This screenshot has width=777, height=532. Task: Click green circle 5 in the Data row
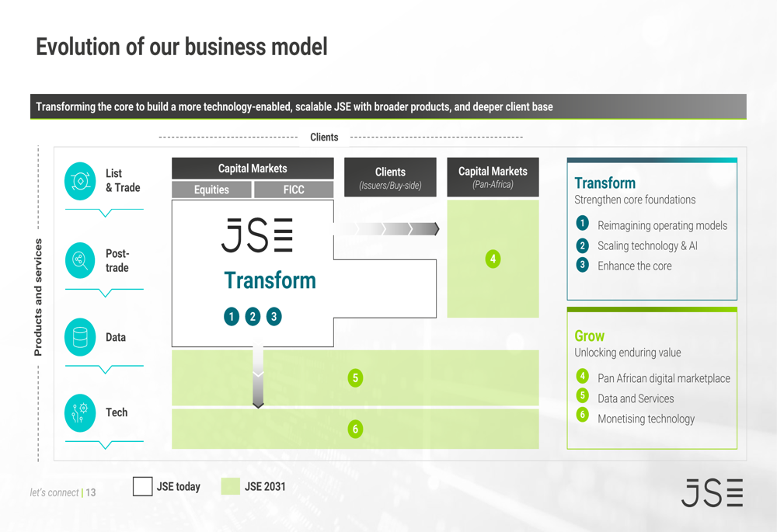(355, 378)
